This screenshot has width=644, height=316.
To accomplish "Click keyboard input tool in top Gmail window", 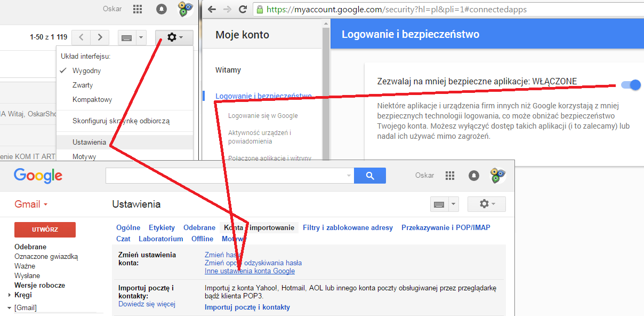I will 127,37.
